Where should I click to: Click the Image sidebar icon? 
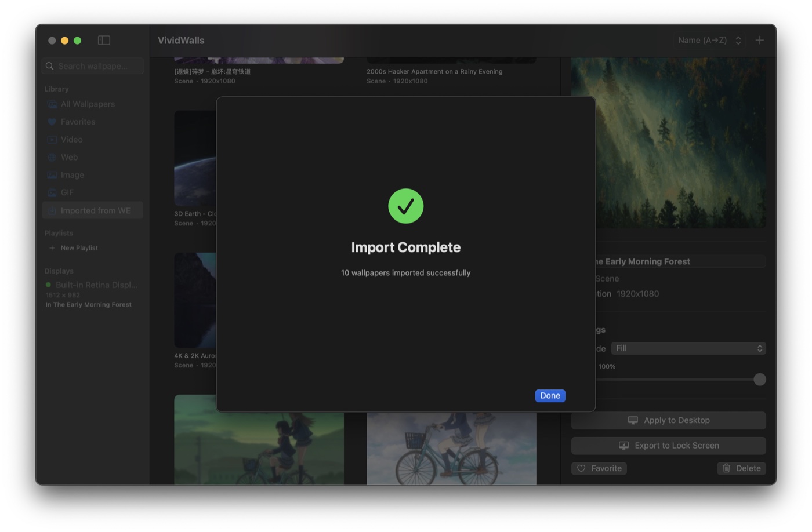pyautogui.click(x=52, y=175)
